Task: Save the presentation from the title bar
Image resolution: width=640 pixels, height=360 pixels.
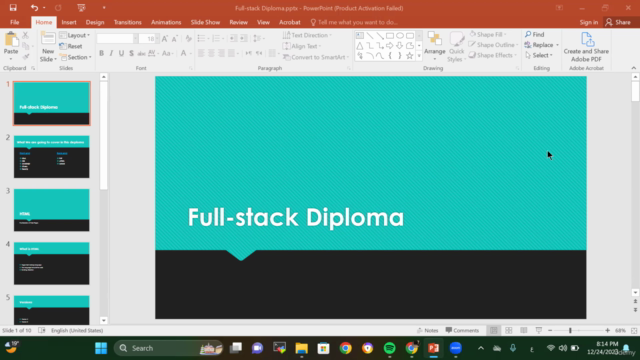Action: point(13,8)
